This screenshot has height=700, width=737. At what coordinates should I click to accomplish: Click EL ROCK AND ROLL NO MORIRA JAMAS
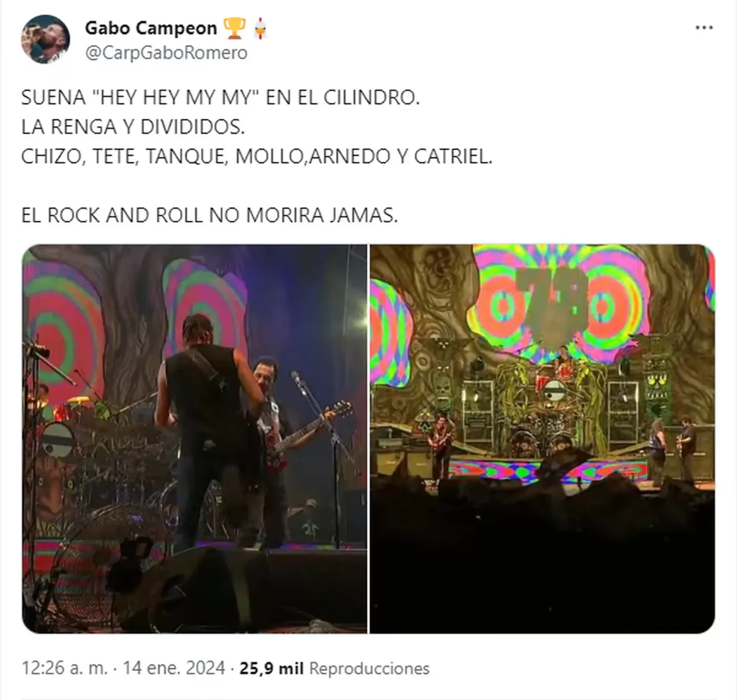pos(209,215)
